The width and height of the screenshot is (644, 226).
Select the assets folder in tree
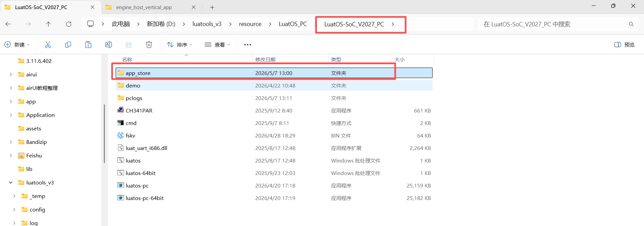tap(34, 128)
